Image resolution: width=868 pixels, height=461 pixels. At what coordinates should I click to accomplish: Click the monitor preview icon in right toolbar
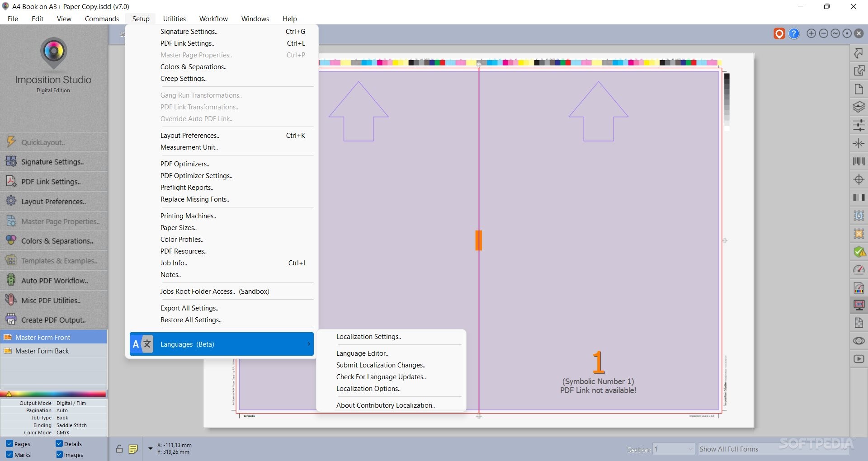click(859, 305)
